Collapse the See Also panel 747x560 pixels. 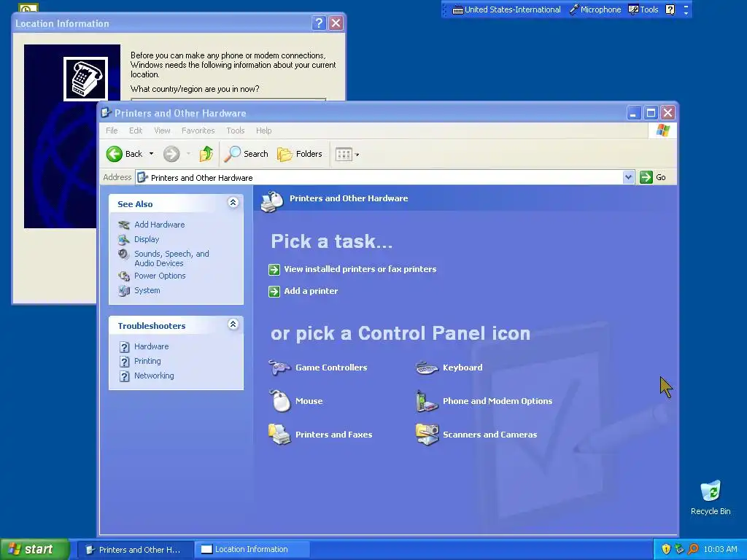(233, 203)
